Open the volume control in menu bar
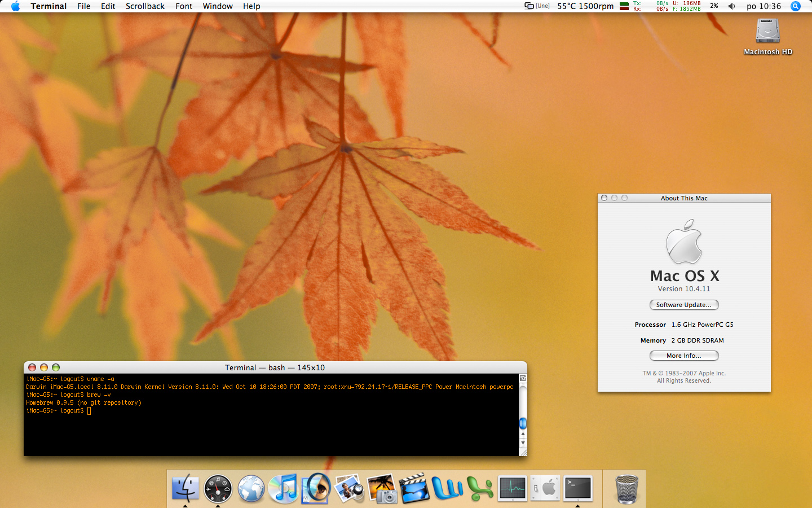This screenshot has height=508, width=812. [731, 6]
